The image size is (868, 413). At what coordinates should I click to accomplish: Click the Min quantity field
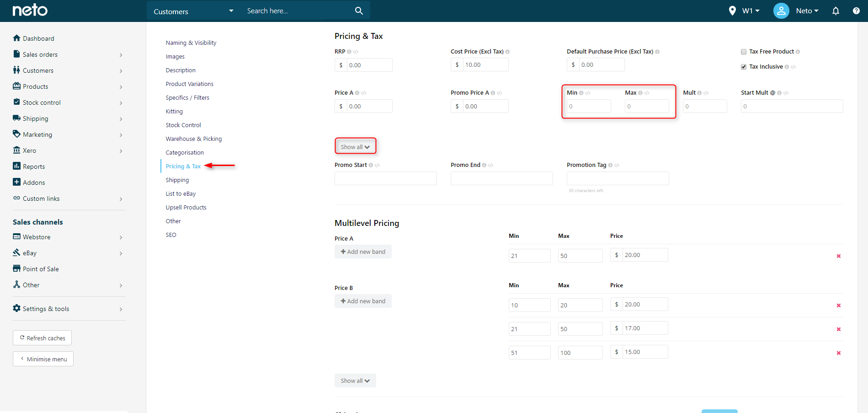click(x=589, y=106)
